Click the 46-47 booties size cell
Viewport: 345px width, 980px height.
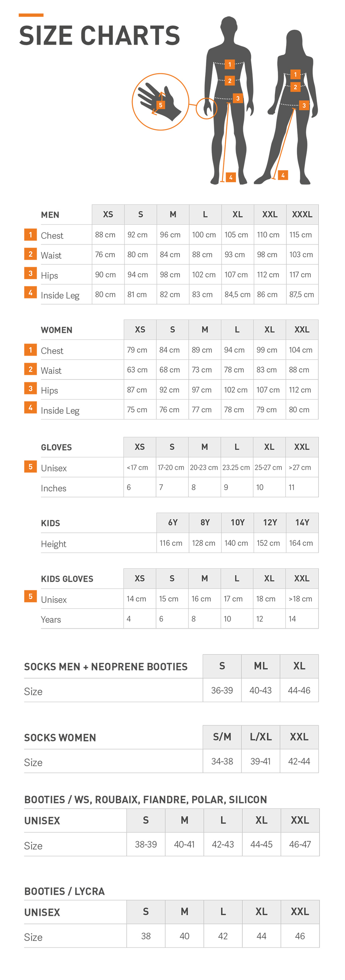[300, 844]
